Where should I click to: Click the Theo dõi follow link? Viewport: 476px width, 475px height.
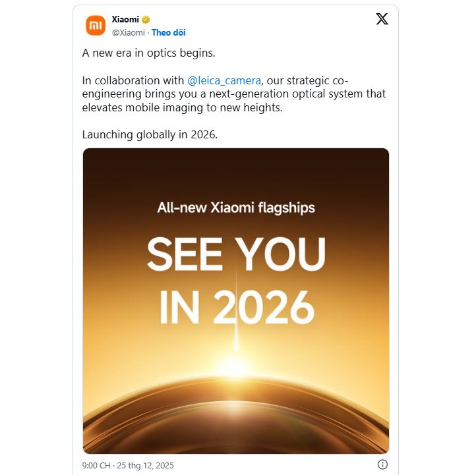pos(169,32)
